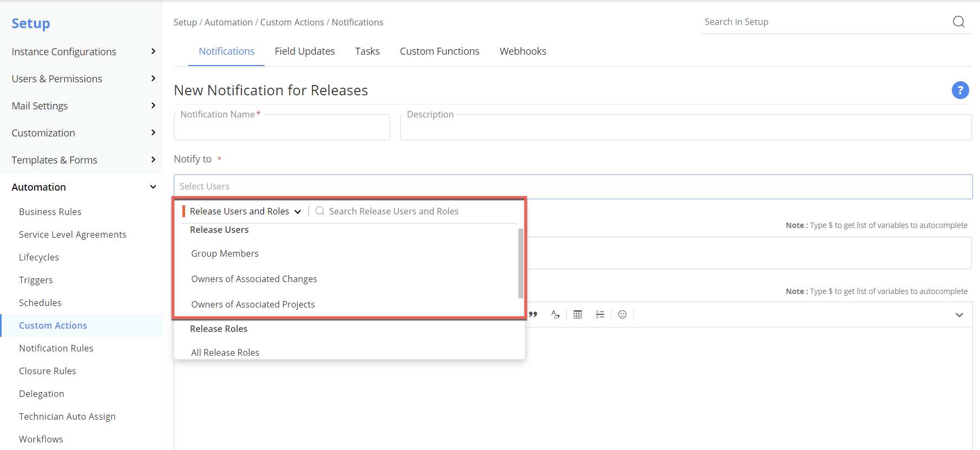Go to Notification Rules in sidebar
This screenshot has height=450, width=980.
pyautogui.click(x=56, y=348)
